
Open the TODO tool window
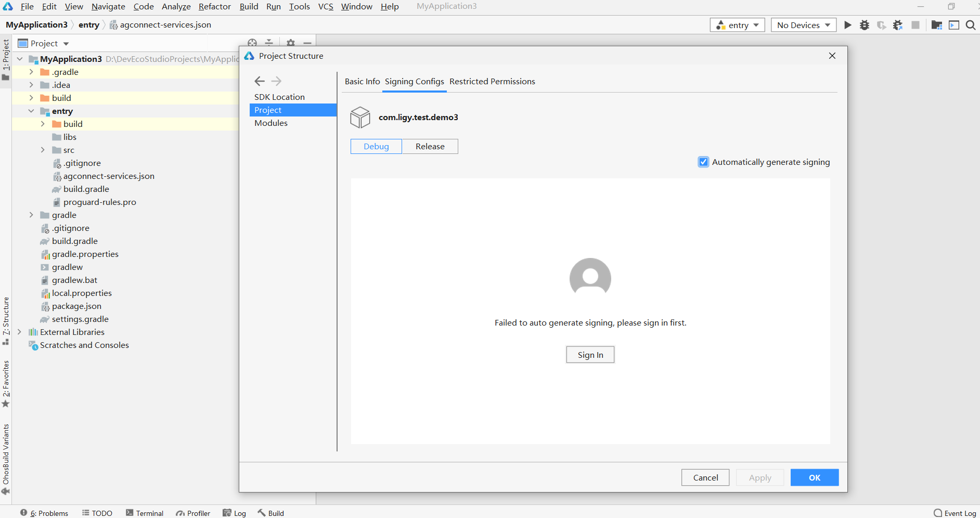(97, 513)
